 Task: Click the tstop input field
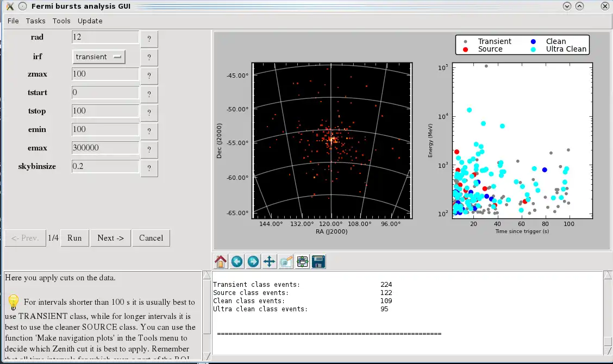coord(105,111)
